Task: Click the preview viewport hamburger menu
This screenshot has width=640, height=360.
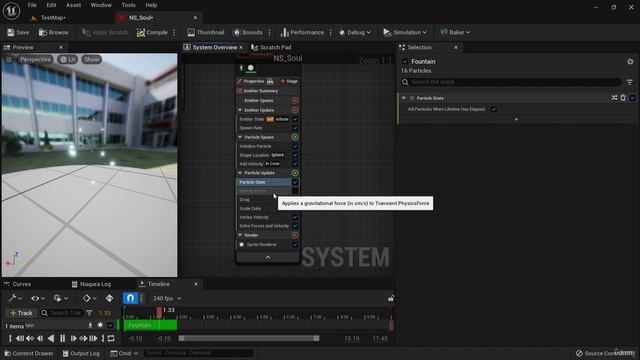Action: click(9, 60)
